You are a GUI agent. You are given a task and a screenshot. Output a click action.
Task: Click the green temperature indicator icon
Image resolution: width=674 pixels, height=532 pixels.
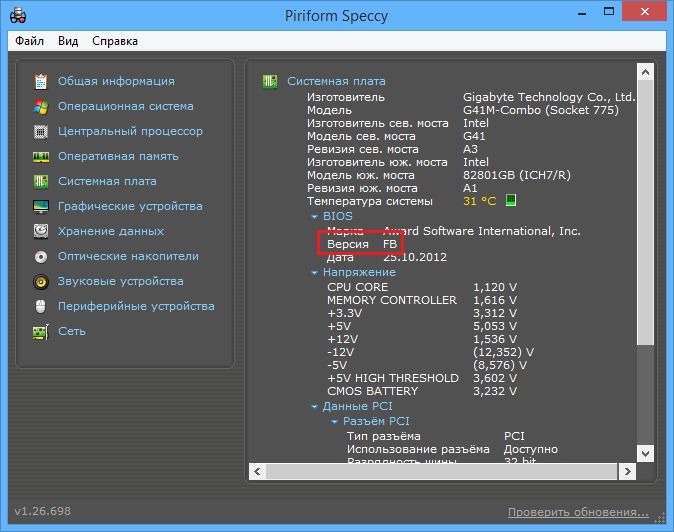pyautogui.click(x=511, y=201)
